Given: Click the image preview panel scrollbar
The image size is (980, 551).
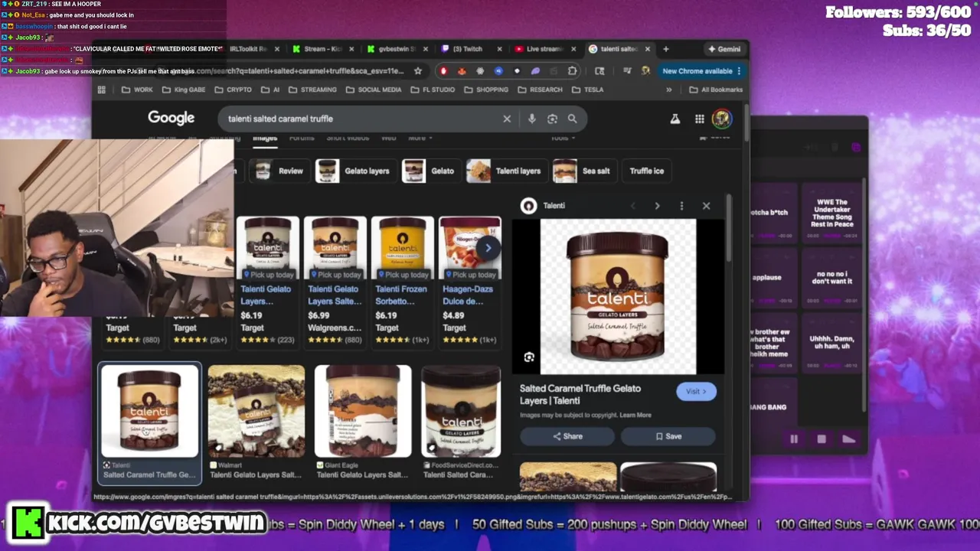Looking at the screenshot, I should pos(728,230).
